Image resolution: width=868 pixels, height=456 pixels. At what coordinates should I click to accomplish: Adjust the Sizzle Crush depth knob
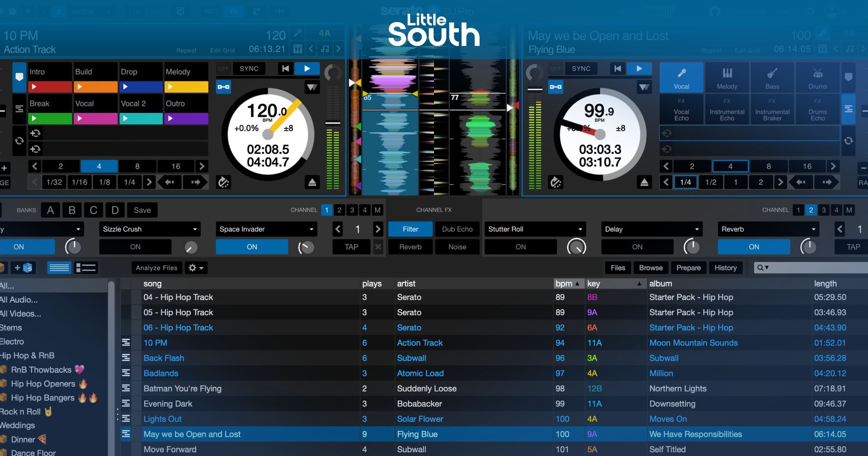[x=191, y=247]
